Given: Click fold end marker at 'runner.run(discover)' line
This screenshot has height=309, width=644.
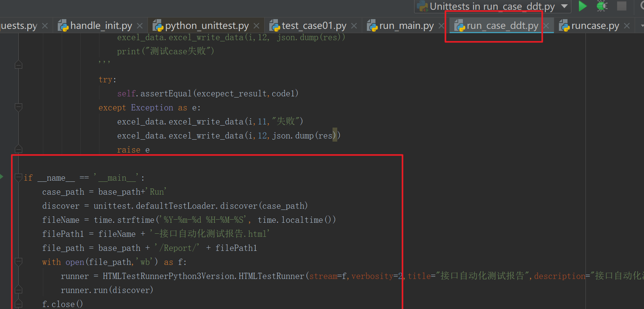Looking at the screenshot, I should pos(18,289).
